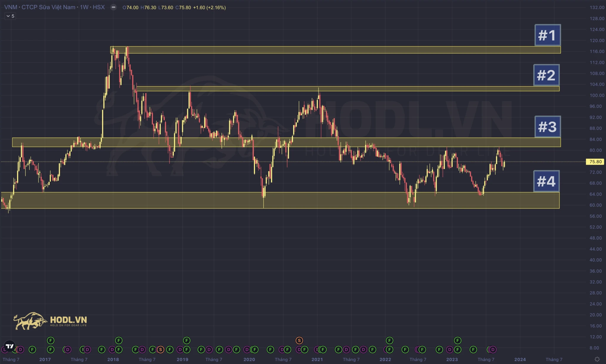Open chart settings gear at bottom-right
Screen dimensions: 606x364
597,359
